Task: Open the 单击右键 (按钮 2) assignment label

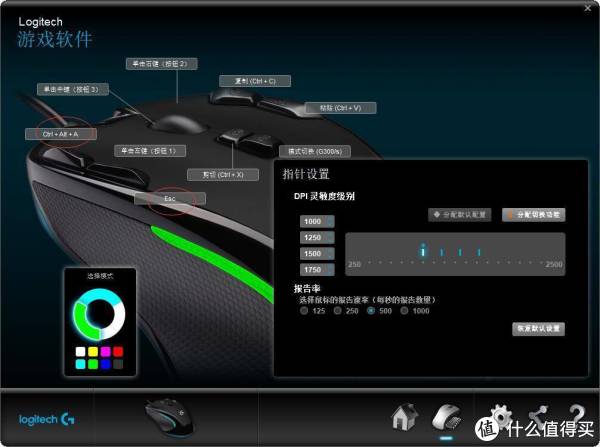Action: pos(161,64)
